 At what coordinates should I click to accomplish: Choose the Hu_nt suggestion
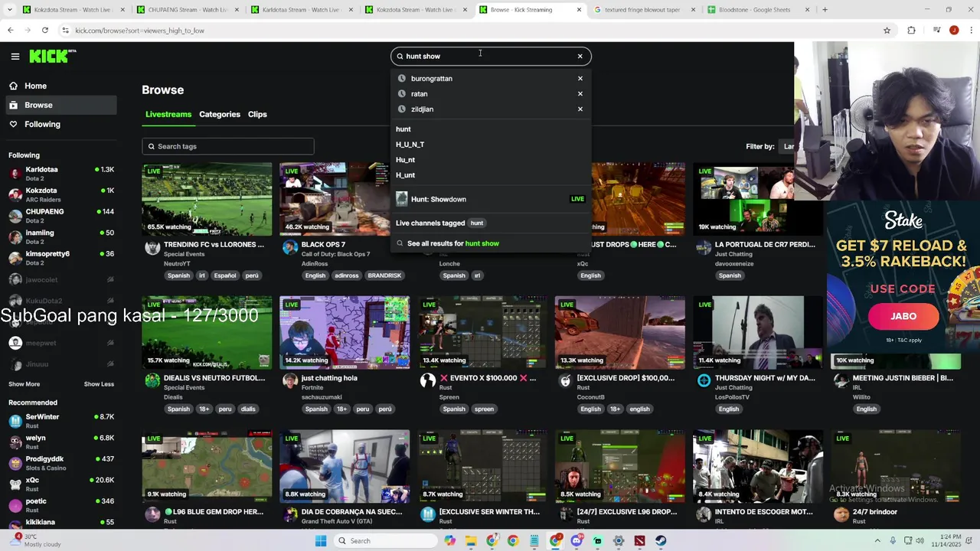click(x=405, y=159)
